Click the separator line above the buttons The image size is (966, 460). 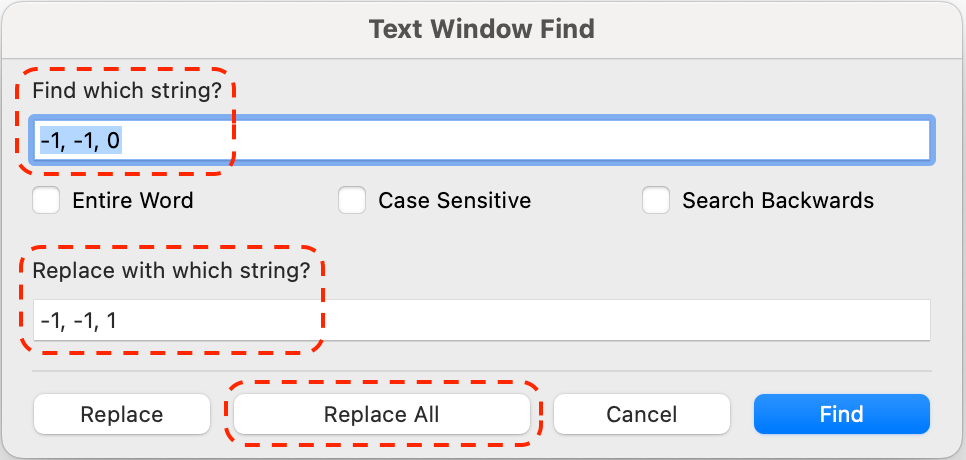pyautogui.click(x=482, y=371)
